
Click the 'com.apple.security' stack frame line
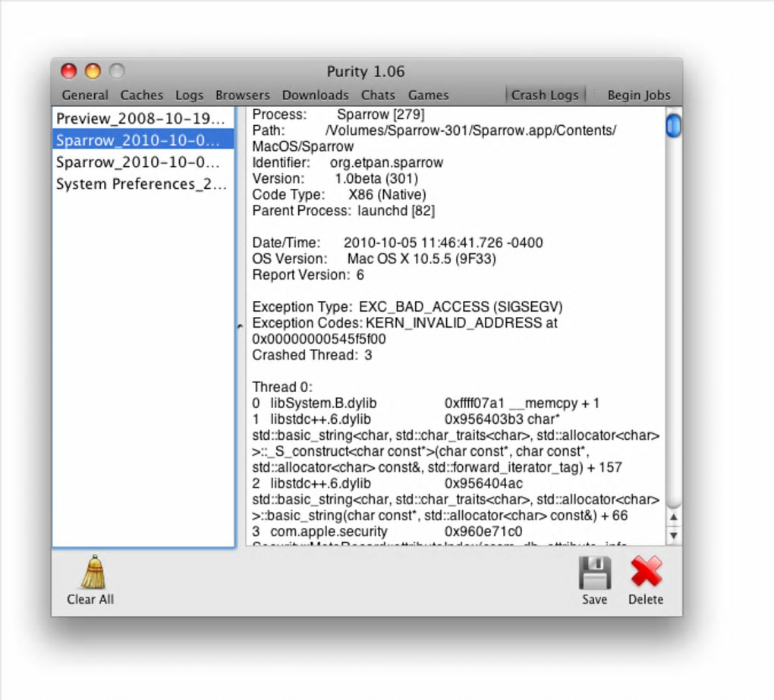tap(387, 532)
